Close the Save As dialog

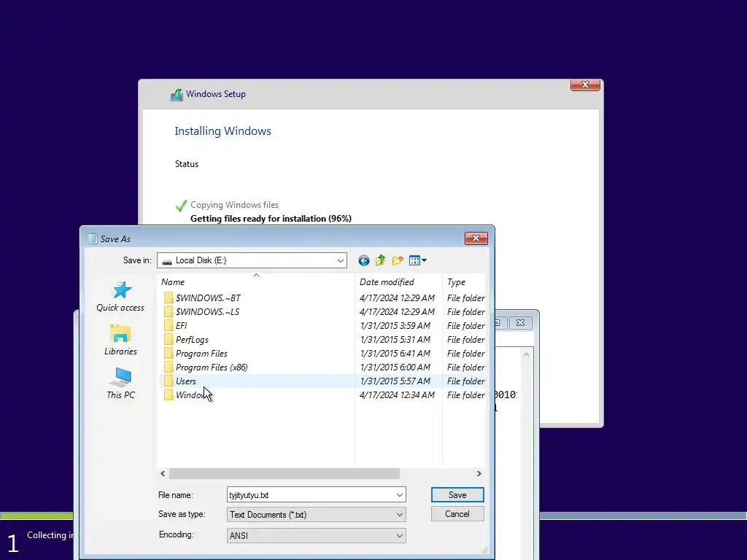tap(476, 238)
